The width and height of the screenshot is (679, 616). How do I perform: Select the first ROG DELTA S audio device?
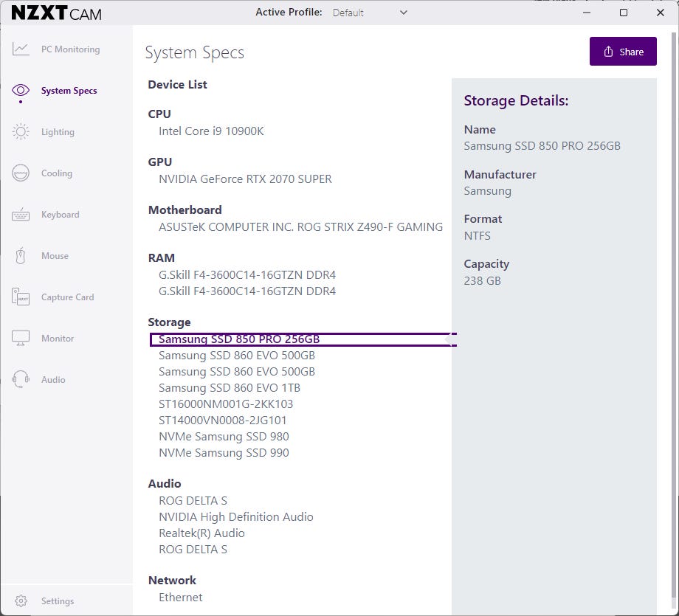pyautogui.click(x=193, y=501)
